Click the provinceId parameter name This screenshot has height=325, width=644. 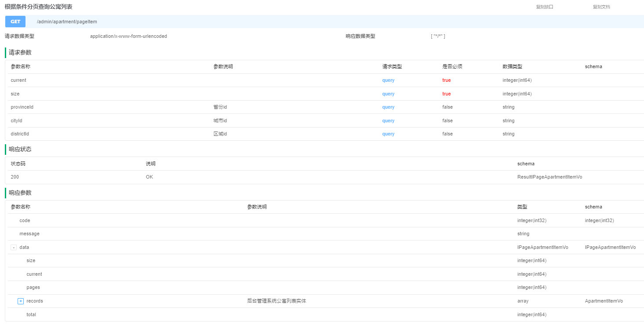pos(22,107)
